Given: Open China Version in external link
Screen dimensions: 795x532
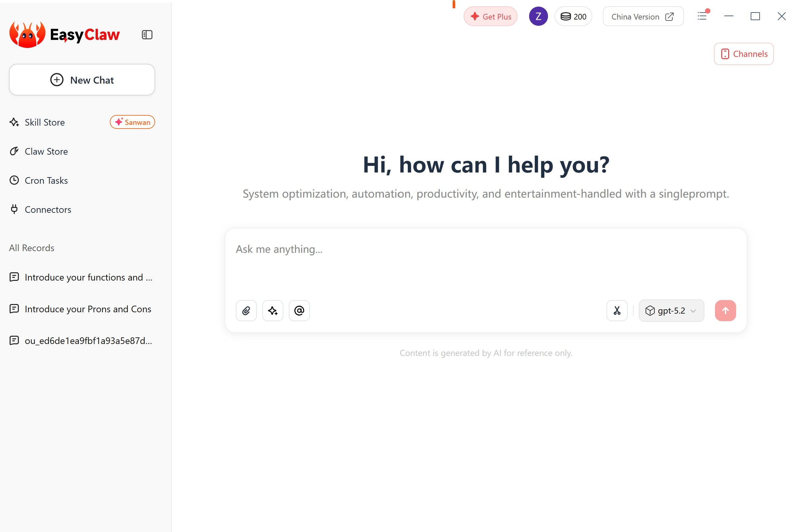Looking at the screenshot, I should [643, 16].
